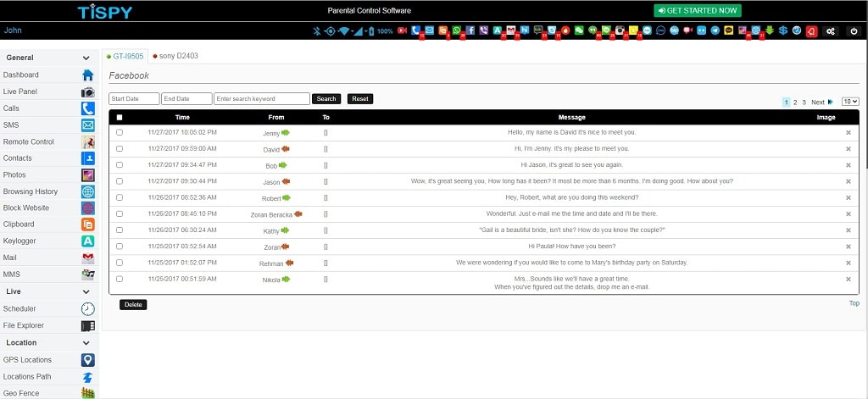
Task: Open the Gmail envelope icon in the top toolbar
Action: 511,30
